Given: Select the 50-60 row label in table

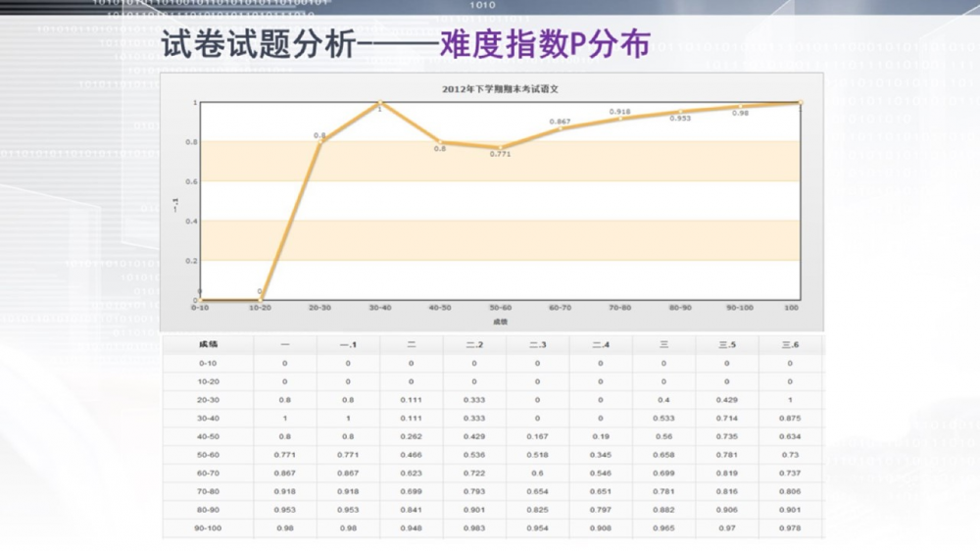Looking at the screenshot, I should (x=208, y=455).
